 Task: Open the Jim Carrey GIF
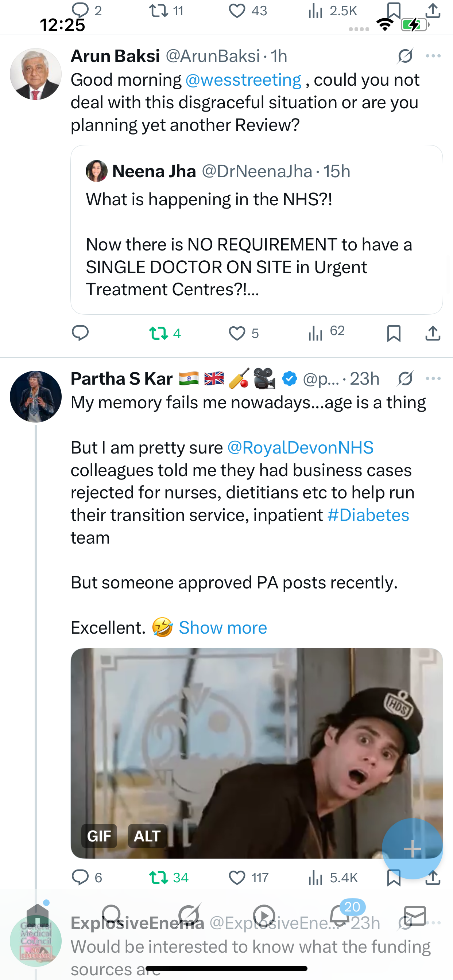[256, 753]
